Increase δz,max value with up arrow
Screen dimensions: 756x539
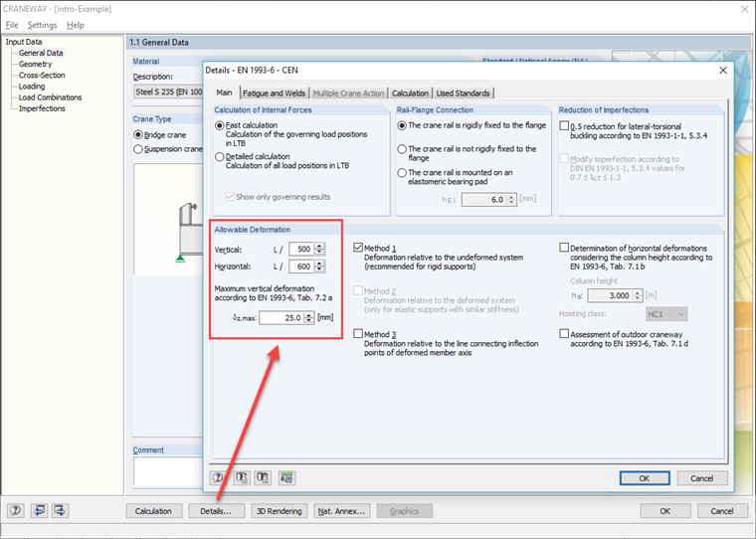click(x=309, y=315)
